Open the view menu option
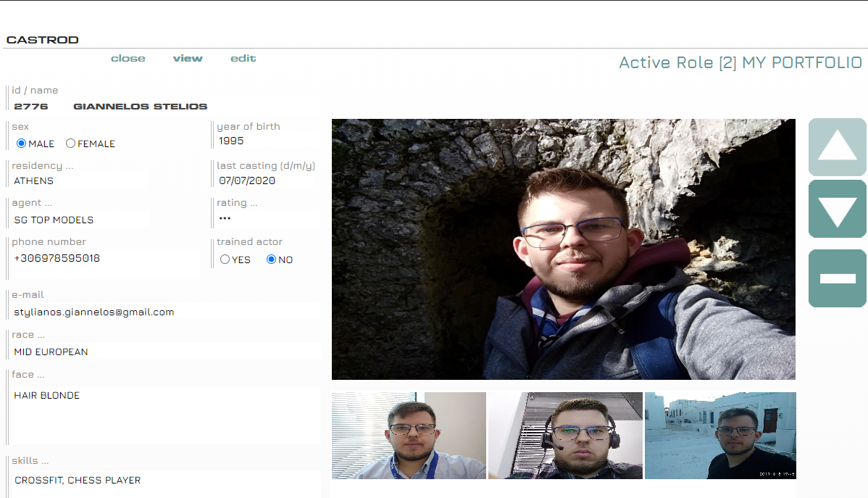 click(x=188, y=58)
